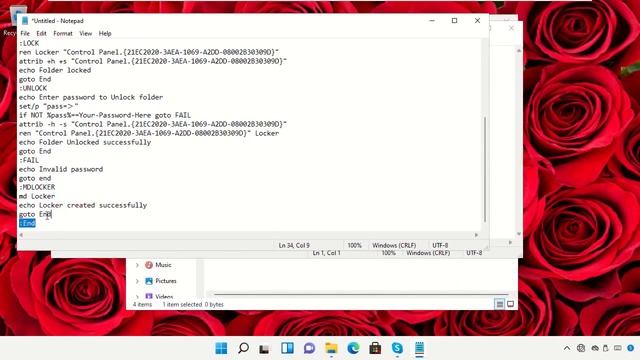
Task: Click the ':LOCK' label line
Action: pos(29,43)
